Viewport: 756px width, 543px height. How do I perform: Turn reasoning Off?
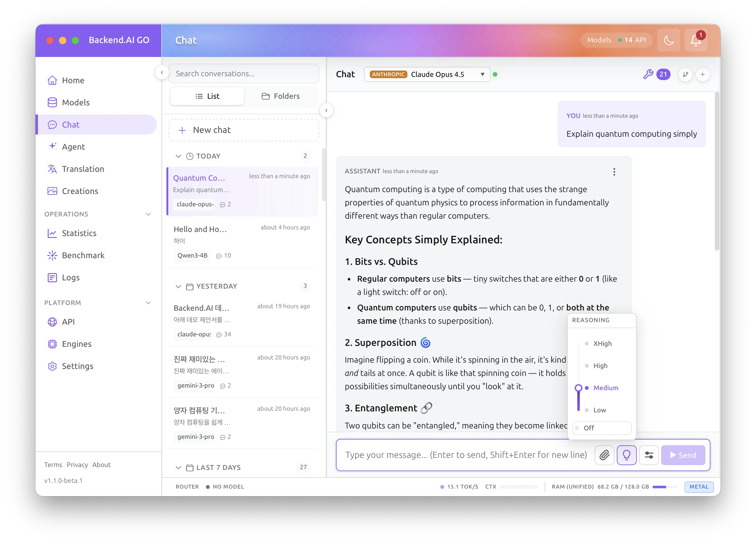pos(601,428)
